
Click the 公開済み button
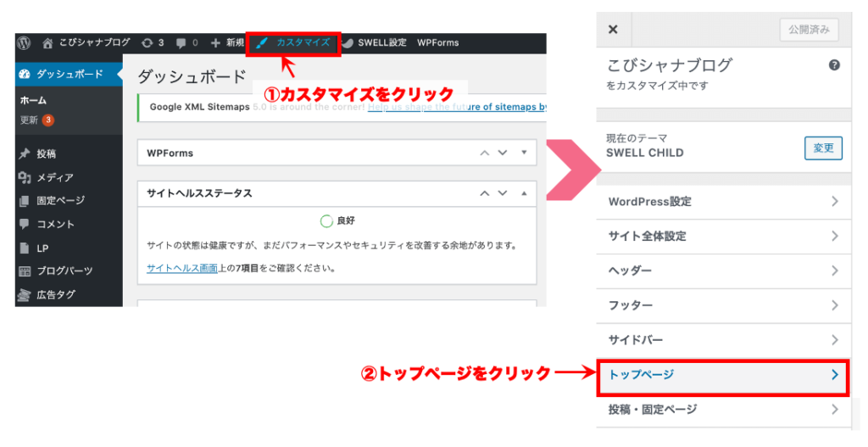(809, 30)
